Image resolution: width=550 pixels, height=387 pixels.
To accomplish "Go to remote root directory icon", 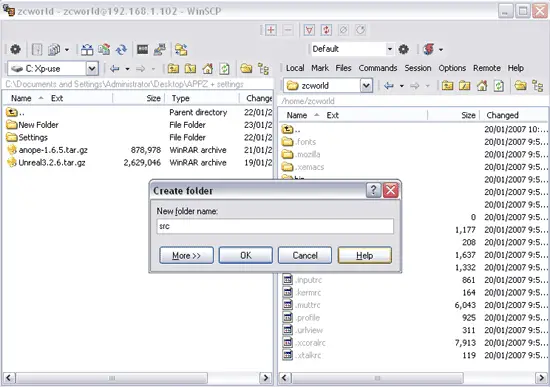I will 464,86.
